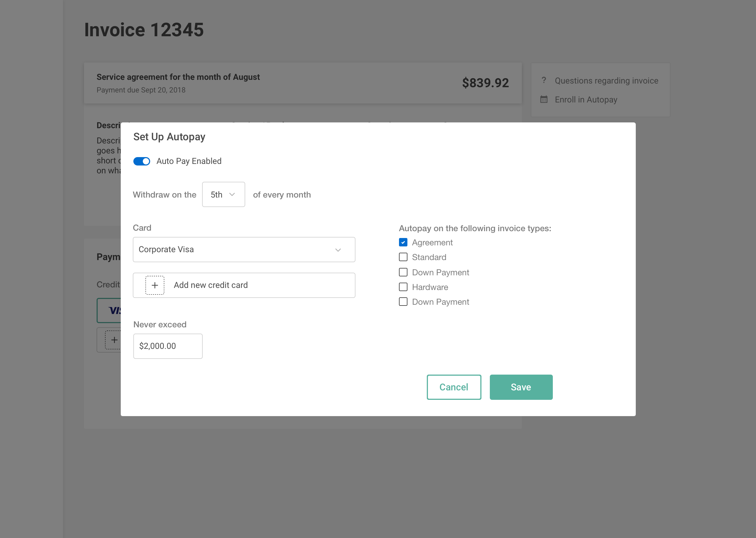Image resolution: width=756 pixels, height=538 pixels.
Task: Check the Down Payment box below Hardware
Action: tap(403, 302)
